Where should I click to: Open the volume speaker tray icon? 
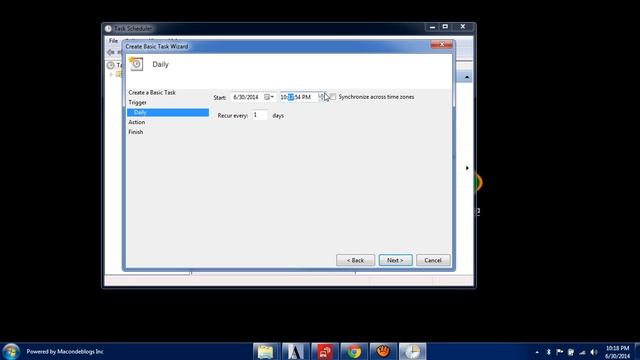click(x=594, y=352)
